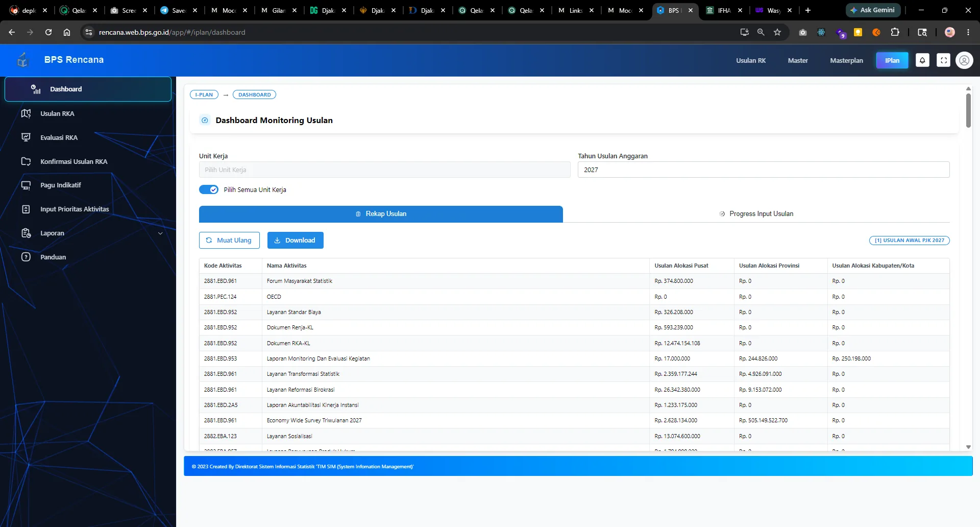The image size is (980, 527).
Task: Select the IPlan top menu button
Action: [892, 60]
